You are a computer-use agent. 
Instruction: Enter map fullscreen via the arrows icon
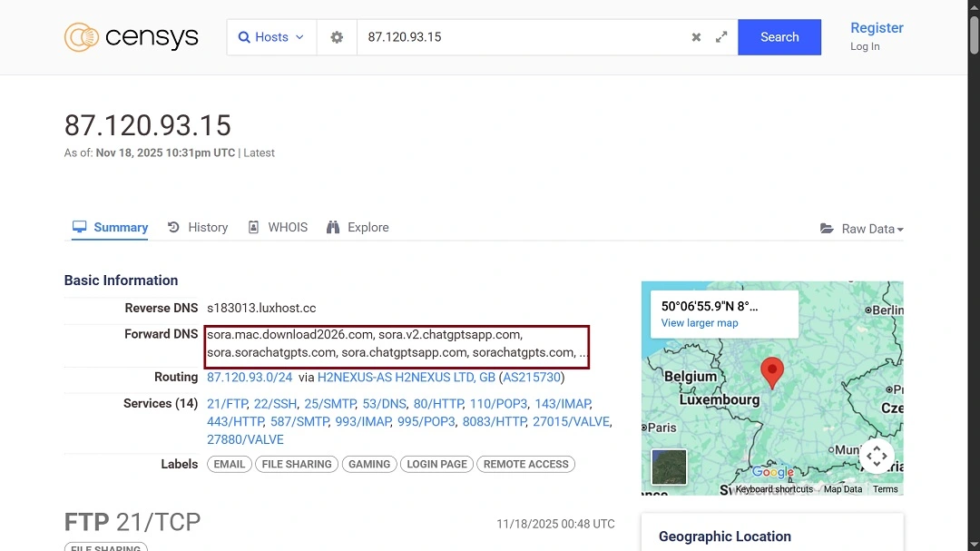877,457
